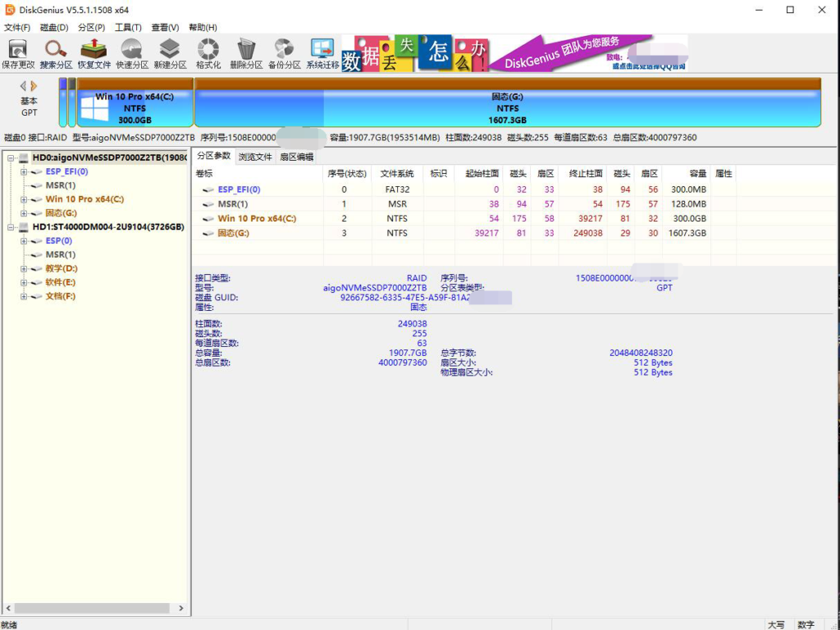Click the Delete Partition (删除分区) trash icon
The image size is (840, 630).
click(246, 53)
